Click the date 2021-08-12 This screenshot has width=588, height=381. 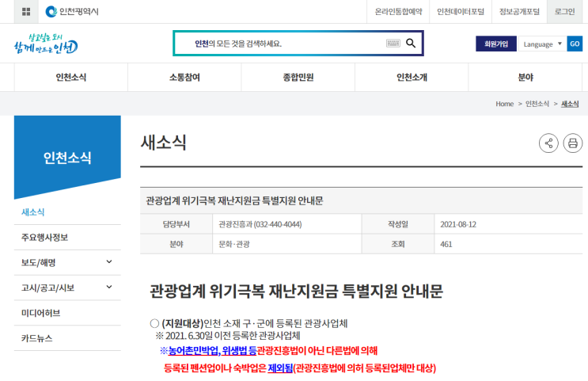click(x=458, y=224)
